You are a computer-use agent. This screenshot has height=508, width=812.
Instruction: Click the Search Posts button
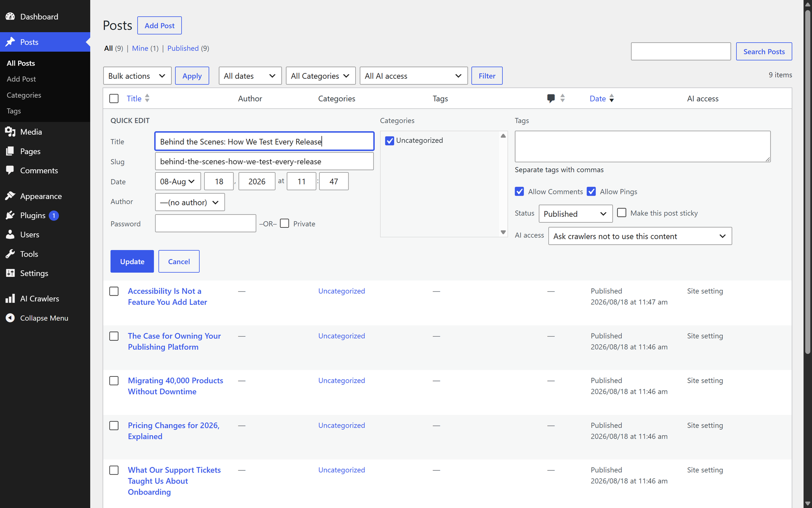tap(764, 51)
